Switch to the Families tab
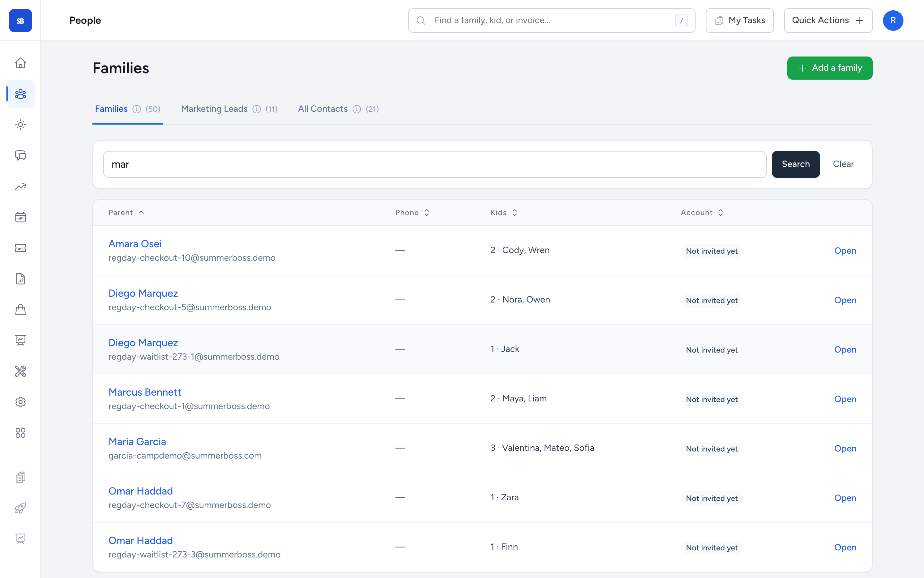Screen dimensions: 924x578 pos(127,109)
